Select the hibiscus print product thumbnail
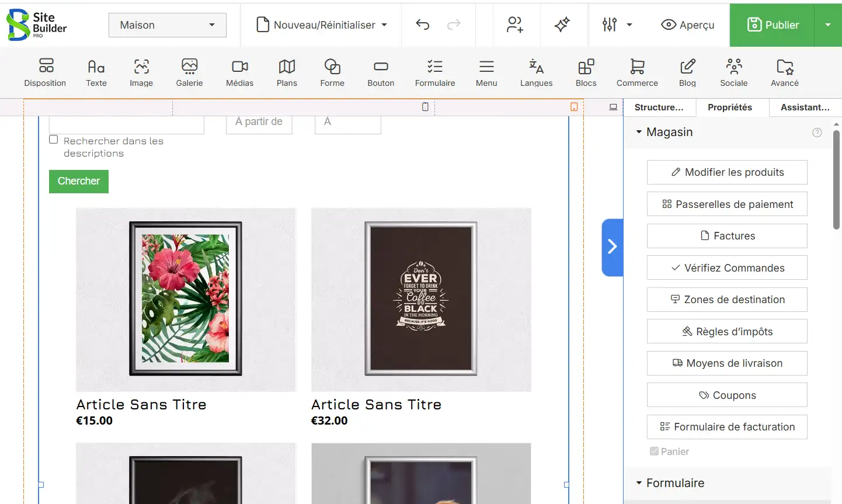Image resolution: width=842 pixels, height=504 pixels. [x=186, y=299]
